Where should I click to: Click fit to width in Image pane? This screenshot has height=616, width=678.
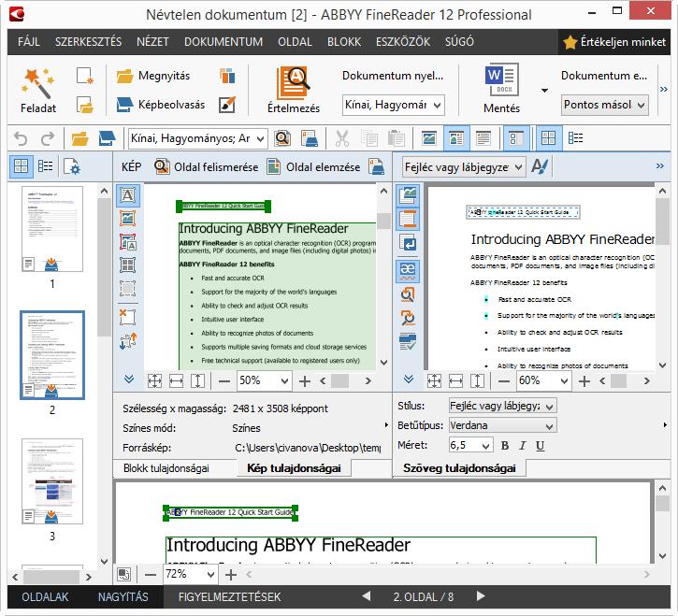(x=176, y=380)
